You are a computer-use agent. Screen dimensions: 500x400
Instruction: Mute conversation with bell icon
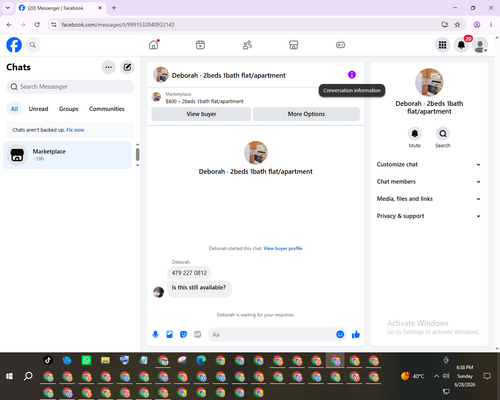tap(415, 134)
